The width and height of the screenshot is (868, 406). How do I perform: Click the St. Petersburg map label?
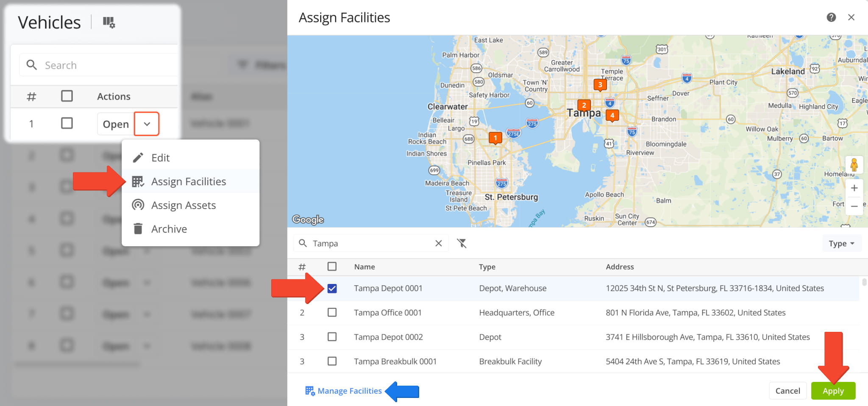(x=511, y=197)
